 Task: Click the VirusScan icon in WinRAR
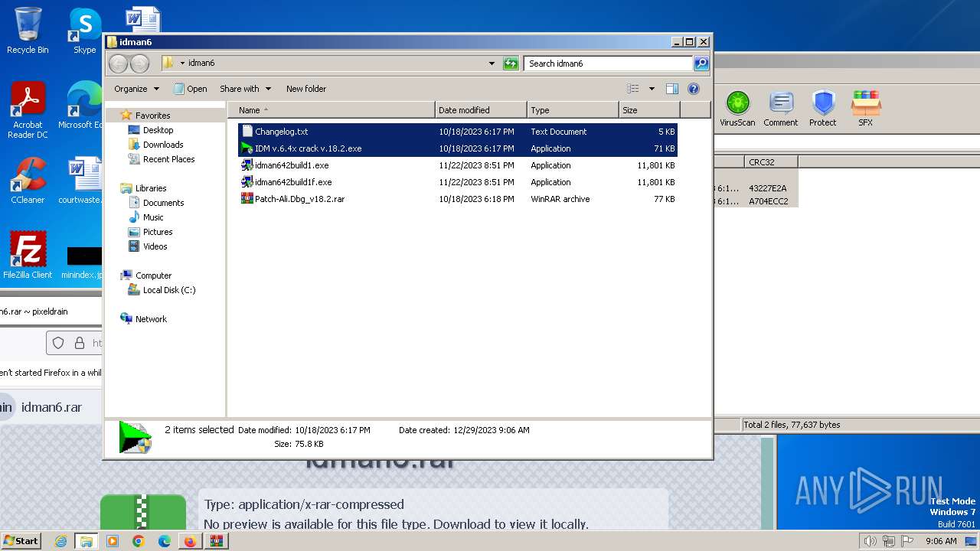pos(737,108)
